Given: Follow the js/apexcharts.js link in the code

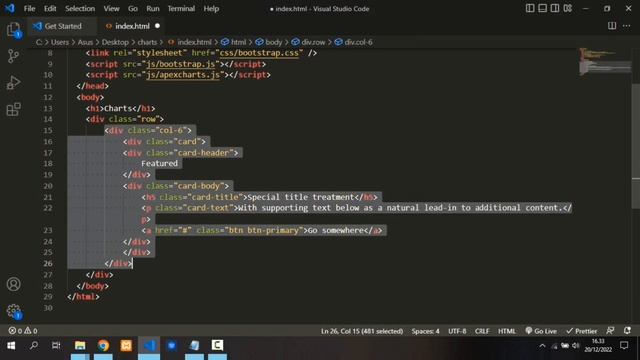Looking at the screenshot, I should pos(183,75).
